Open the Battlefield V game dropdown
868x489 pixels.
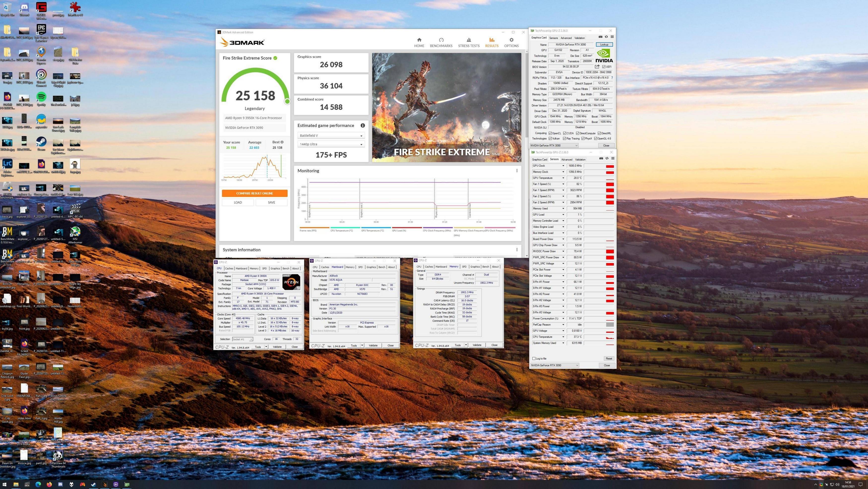click(331, 135)
